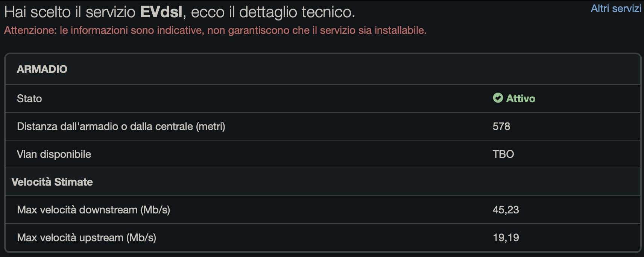
Task: Click the red Attenzione warning text
Action: [x=215, y=30]
